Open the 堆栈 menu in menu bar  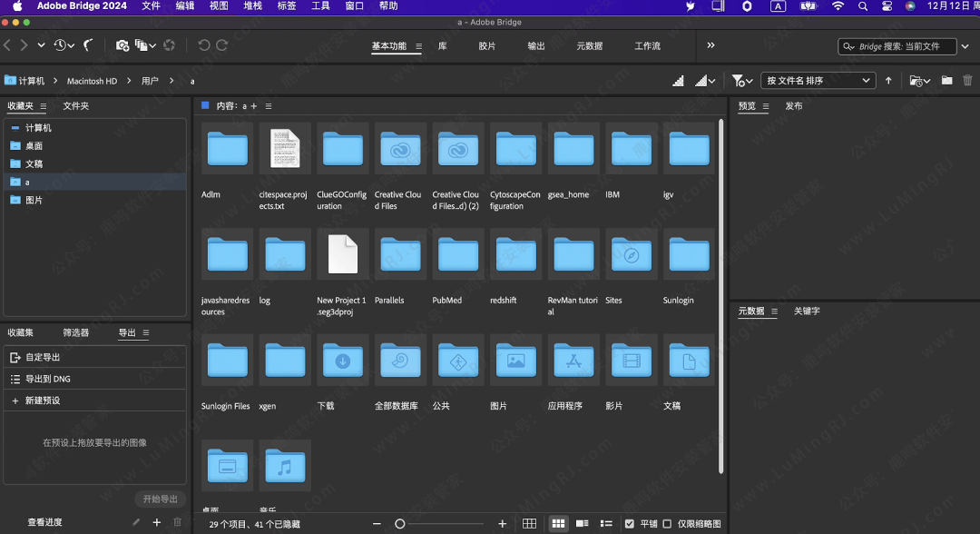252,5
